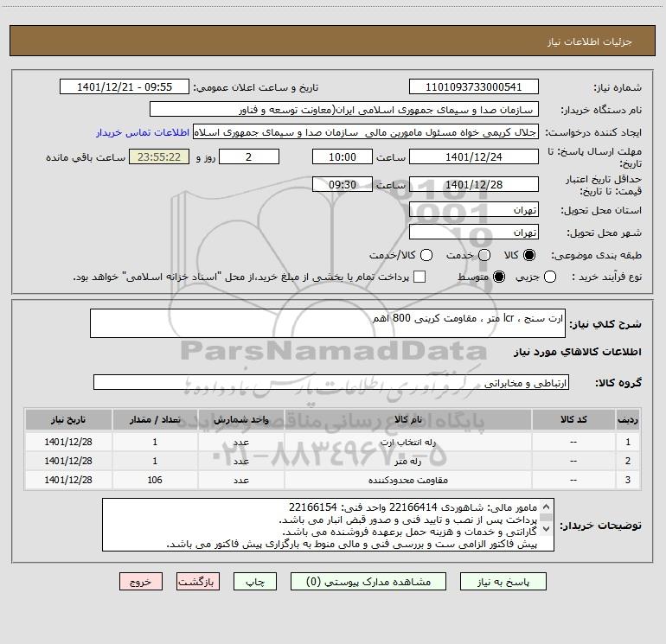The image size is (666, 644).
Task: Click the چاپ print button
Action: coord(255,582)
